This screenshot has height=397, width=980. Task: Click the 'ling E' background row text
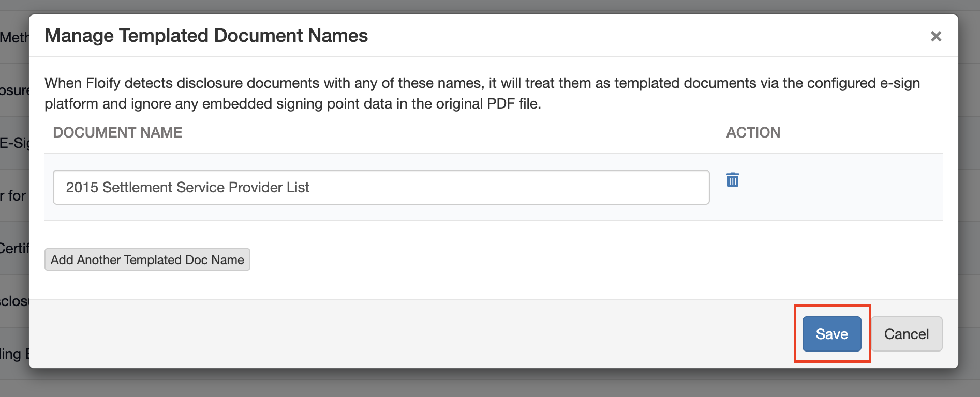14,354
